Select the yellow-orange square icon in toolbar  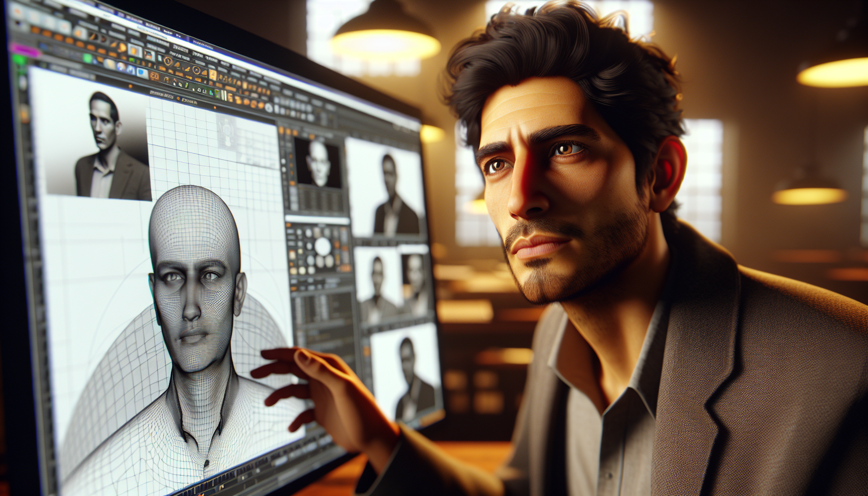[x=212, y=75]
